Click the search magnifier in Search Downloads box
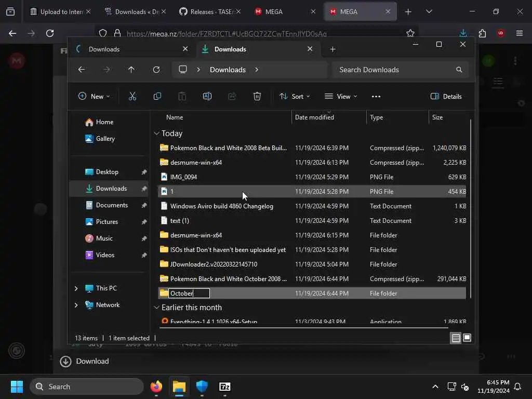Screen dimensions: 532x399 click(459, 70)
